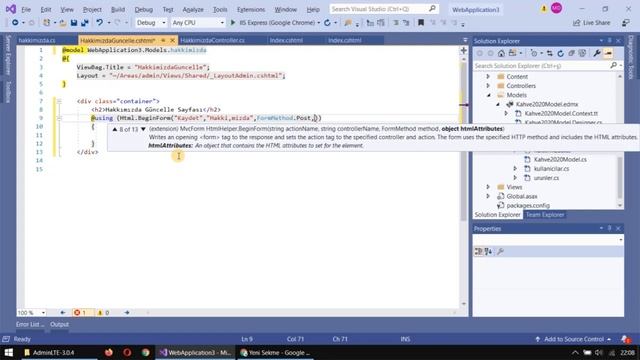This screenshot has height=360, width=640.
Task: Open feedback icon at top right
Action: [626, 23]
